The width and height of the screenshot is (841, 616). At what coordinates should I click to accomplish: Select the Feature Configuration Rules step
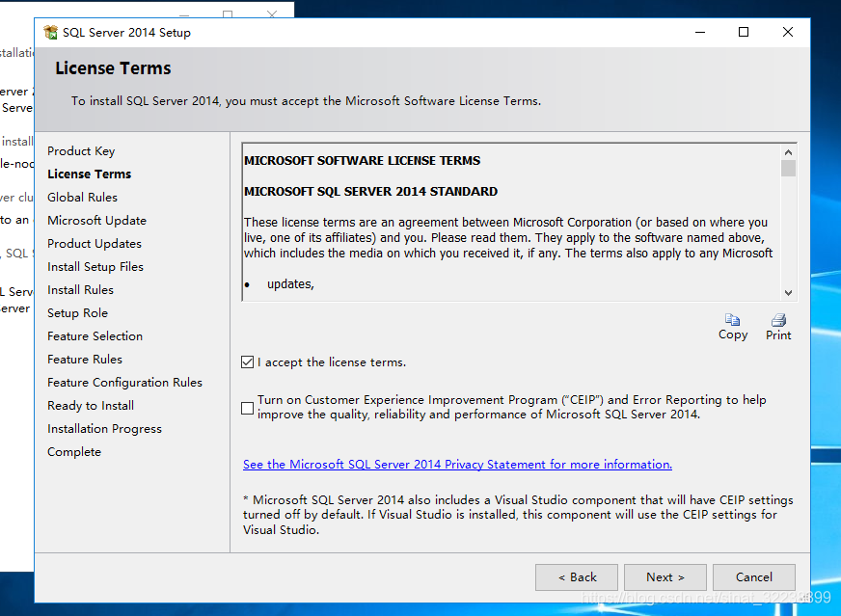[125, 383]
